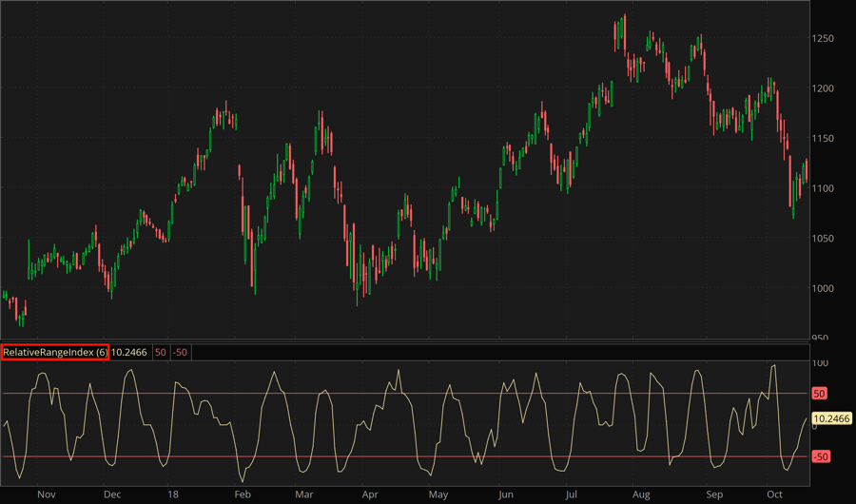Click the 1000 price axis label

826,288
